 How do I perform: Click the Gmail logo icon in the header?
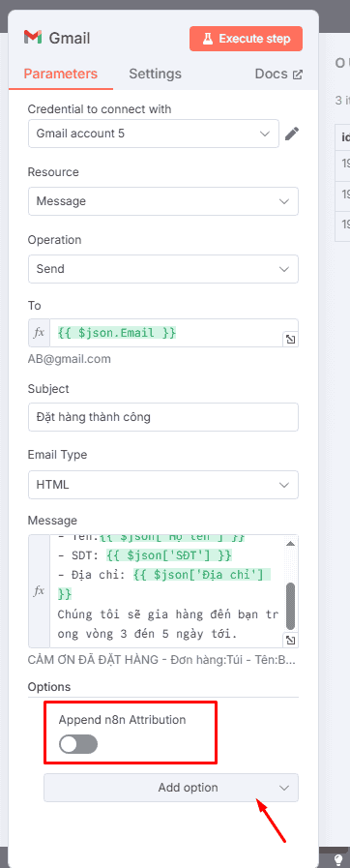tap(33, 38)
